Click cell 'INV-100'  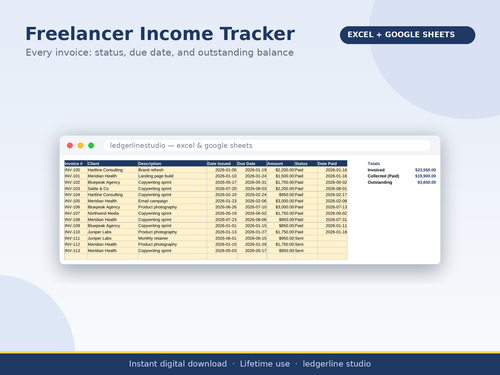pos(76,170)
